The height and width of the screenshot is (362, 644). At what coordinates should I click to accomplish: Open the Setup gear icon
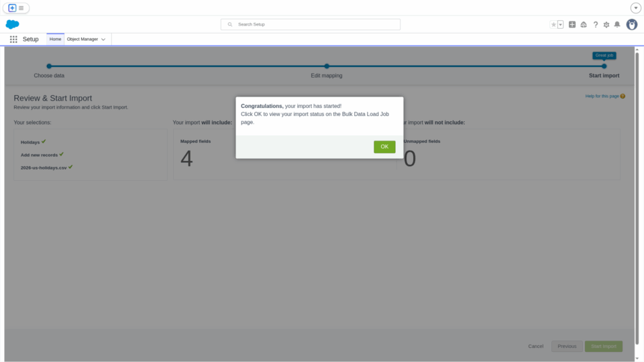[x=606, y=25]
